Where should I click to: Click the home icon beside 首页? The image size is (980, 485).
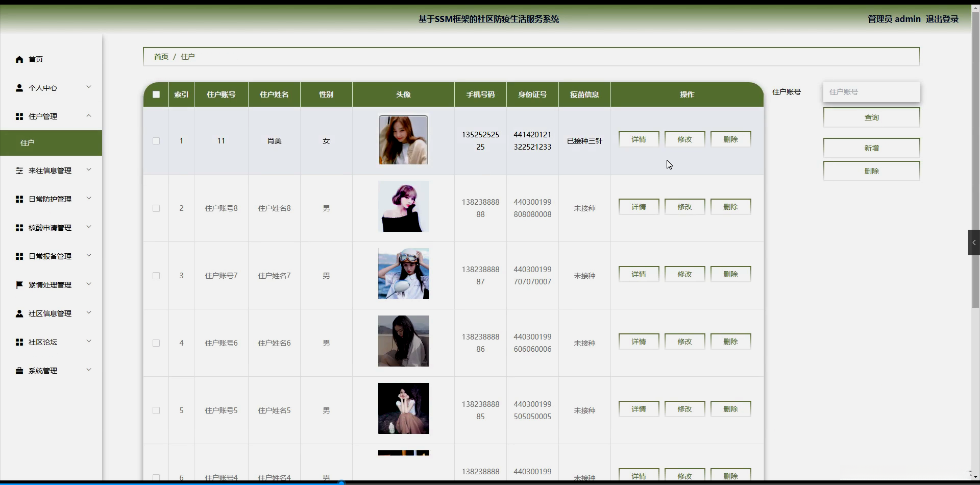point(19,59)
